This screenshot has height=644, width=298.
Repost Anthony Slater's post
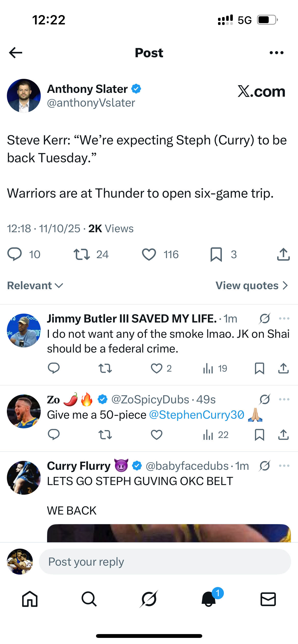click(x=82, y=254)
